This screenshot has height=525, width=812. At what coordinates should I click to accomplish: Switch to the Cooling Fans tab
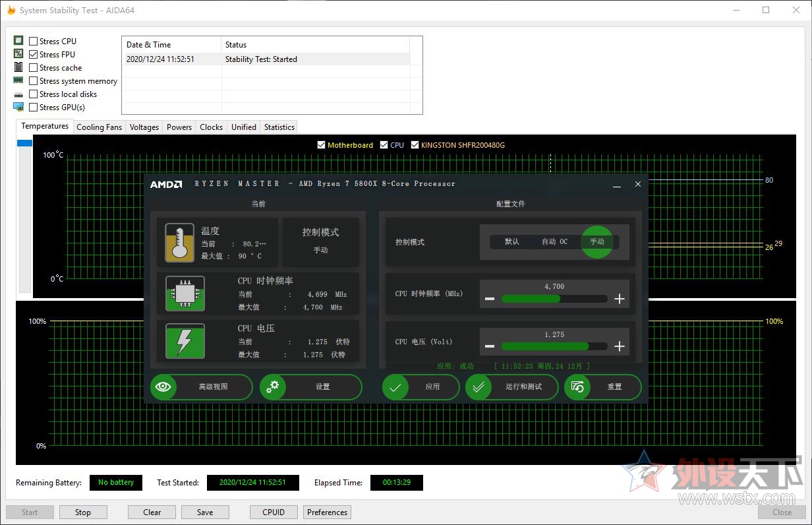99,127
